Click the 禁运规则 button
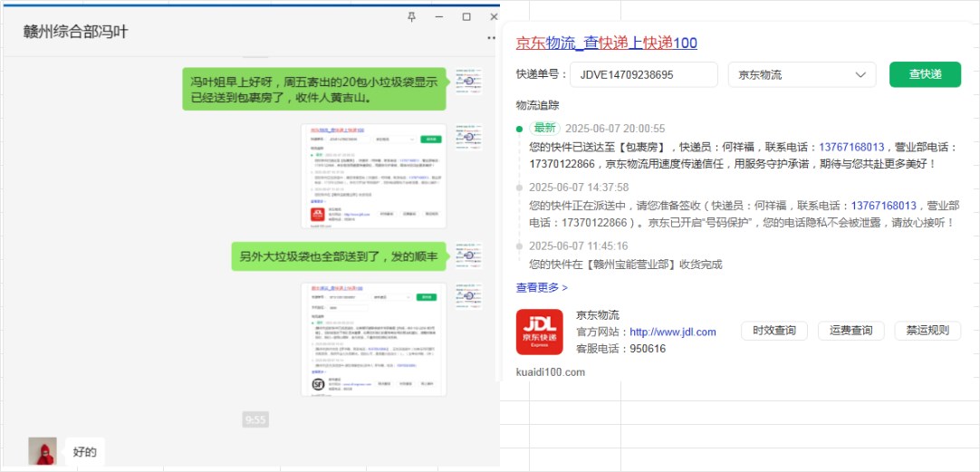980x472 pixels. 927,331
